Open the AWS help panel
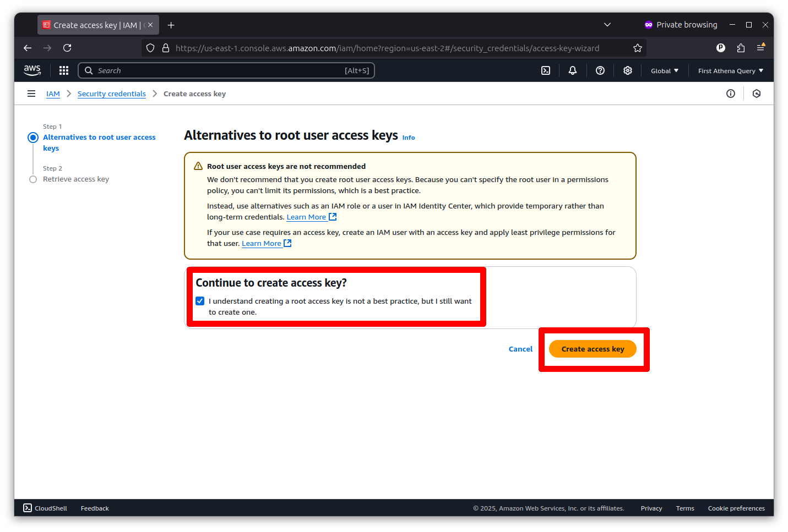788x532 pixels. tap(600, 70)
